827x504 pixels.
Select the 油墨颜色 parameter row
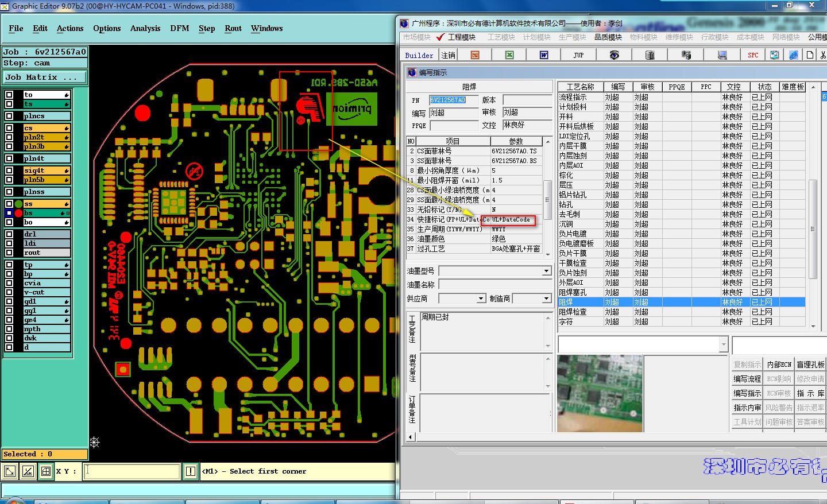coord(474,239)
